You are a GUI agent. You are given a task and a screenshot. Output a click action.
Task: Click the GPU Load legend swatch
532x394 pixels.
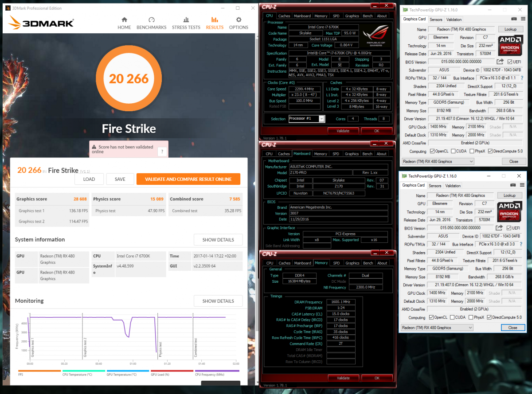click(x=172, y=371)
